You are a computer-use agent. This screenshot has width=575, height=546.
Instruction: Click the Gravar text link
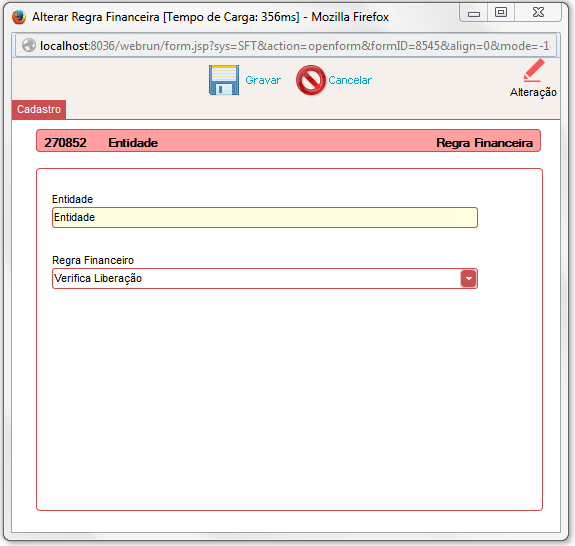point(263,80)
